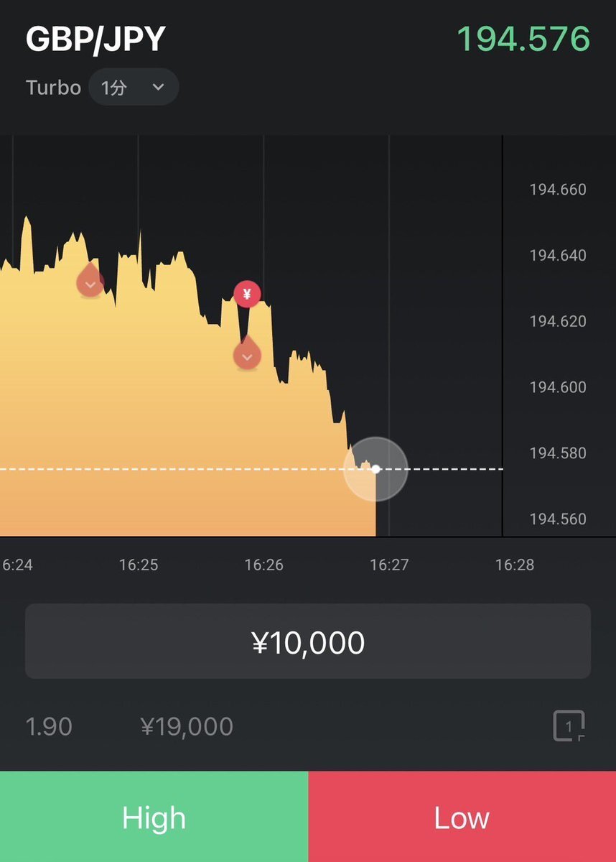Tap the 194.600 price axis label
This screenshot has height=862, width=616.
(x=558, y=387)
